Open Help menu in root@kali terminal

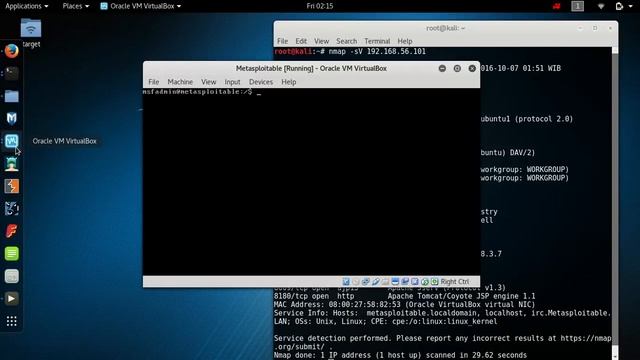404,41
